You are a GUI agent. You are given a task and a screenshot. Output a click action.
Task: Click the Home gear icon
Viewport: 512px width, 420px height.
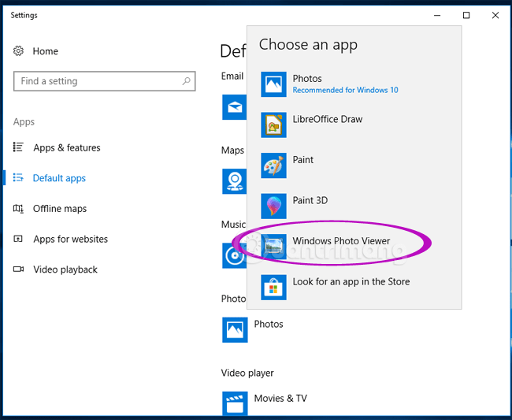(18, 51)
